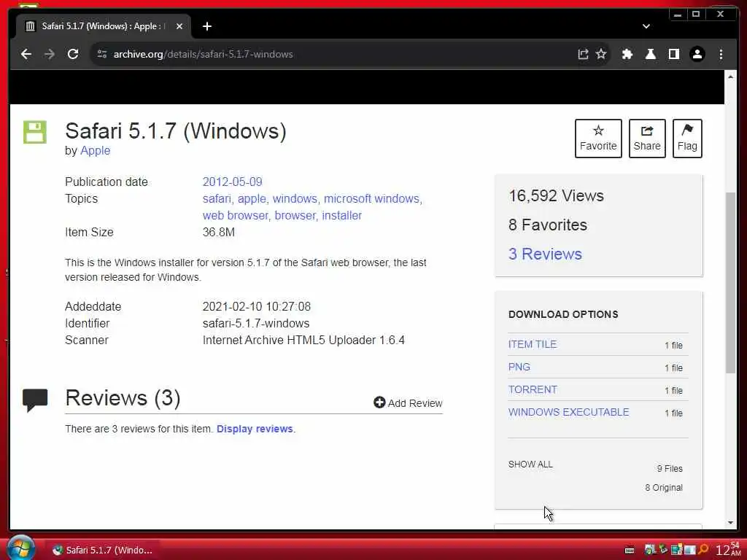This screenshot has height=560, width=747.
Task: Reload the archive.org page
Action: (x=73, y=54)
